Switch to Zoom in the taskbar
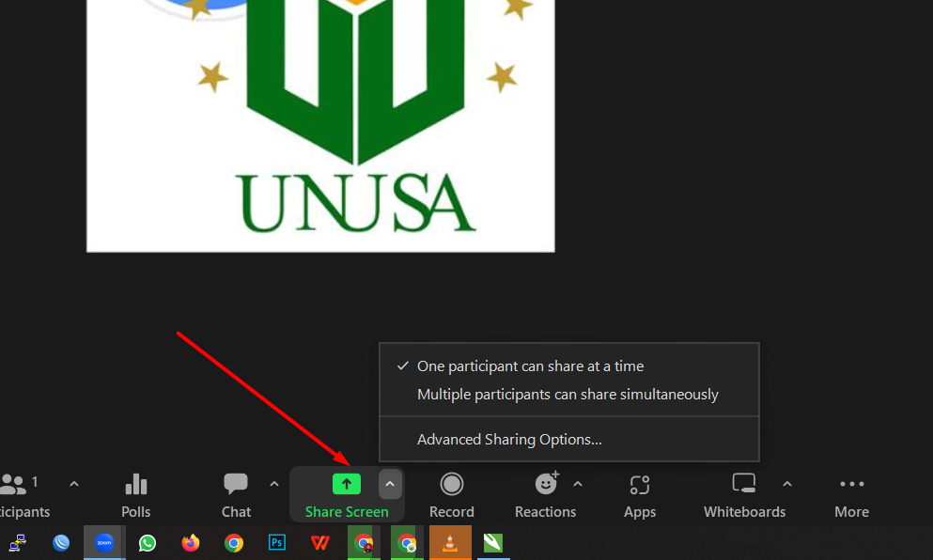 click(104, 543)
